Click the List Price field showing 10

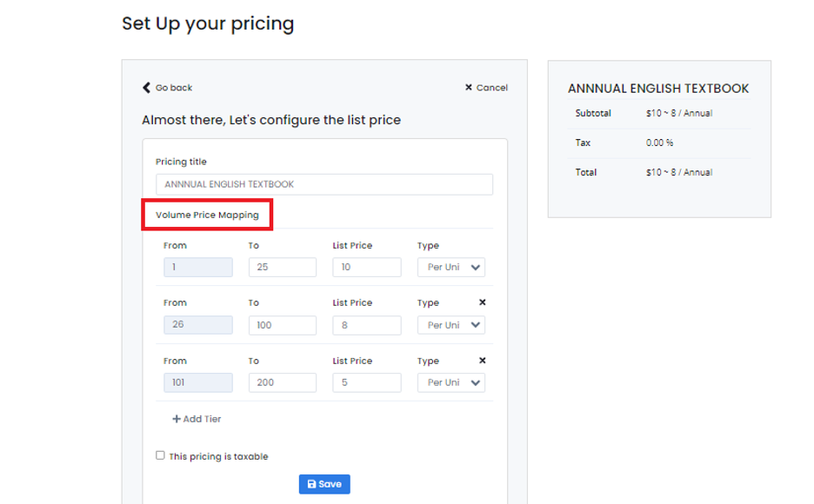pyautogui.click(x=367, y=267)
